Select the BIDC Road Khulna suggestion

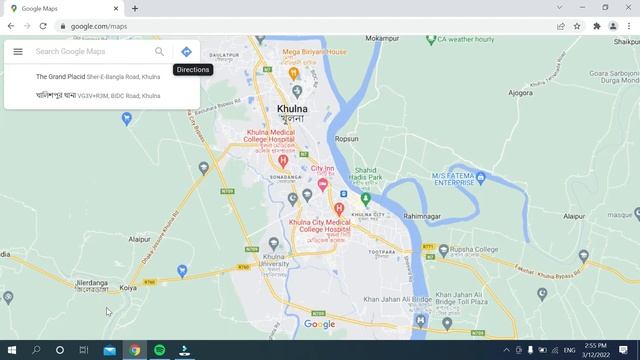(102, 96)
